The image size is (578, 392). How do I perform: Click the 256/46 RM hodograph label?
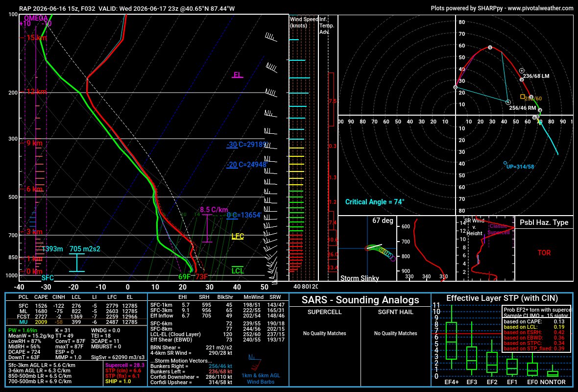(522, 108)
